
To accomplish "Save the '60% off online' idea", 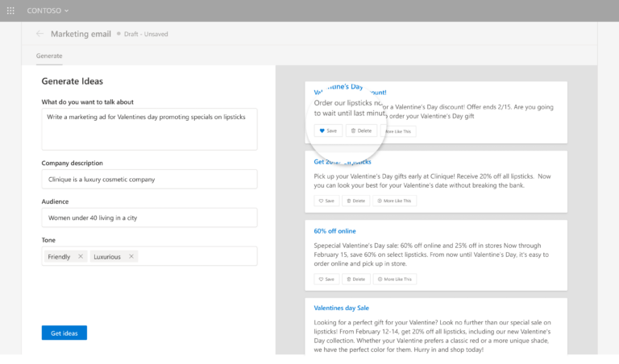I will [326, 279].
